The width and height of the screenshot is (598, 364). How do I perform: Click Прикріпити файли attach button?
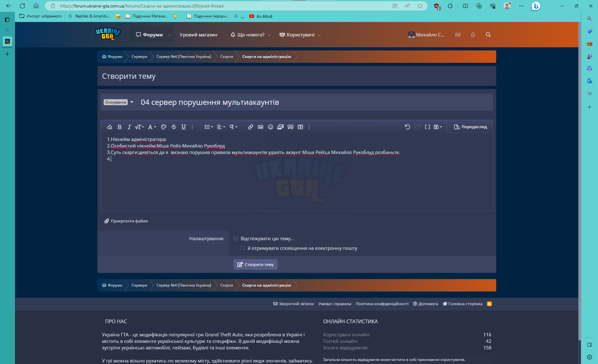tap(126, 221)
